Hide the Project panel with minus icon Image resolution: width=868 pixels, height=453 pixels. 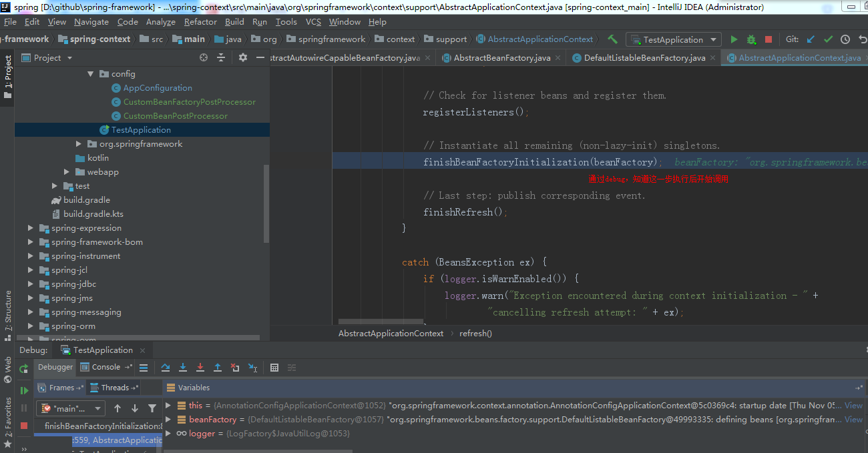point(260,58)
